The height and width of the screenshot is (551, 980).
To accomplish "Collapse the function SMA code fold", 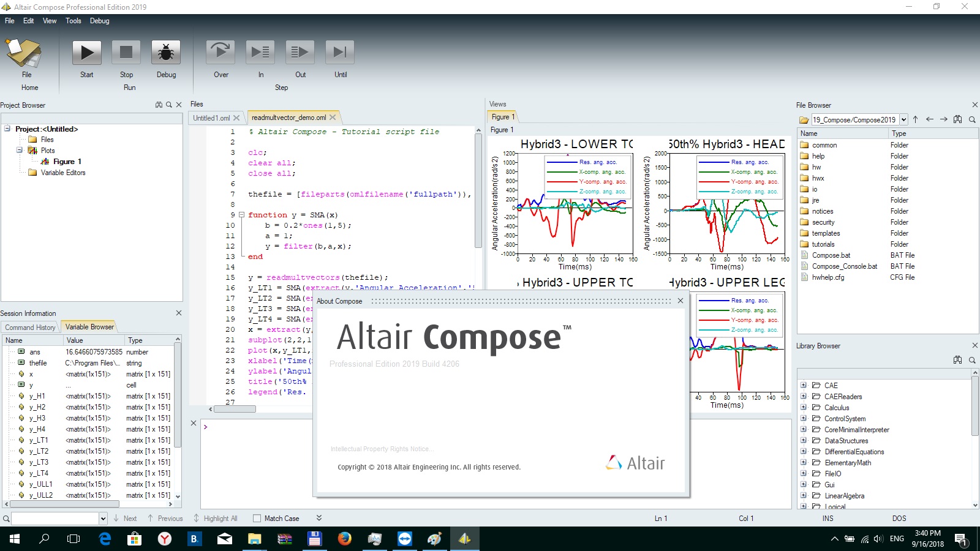I will 241,215.
